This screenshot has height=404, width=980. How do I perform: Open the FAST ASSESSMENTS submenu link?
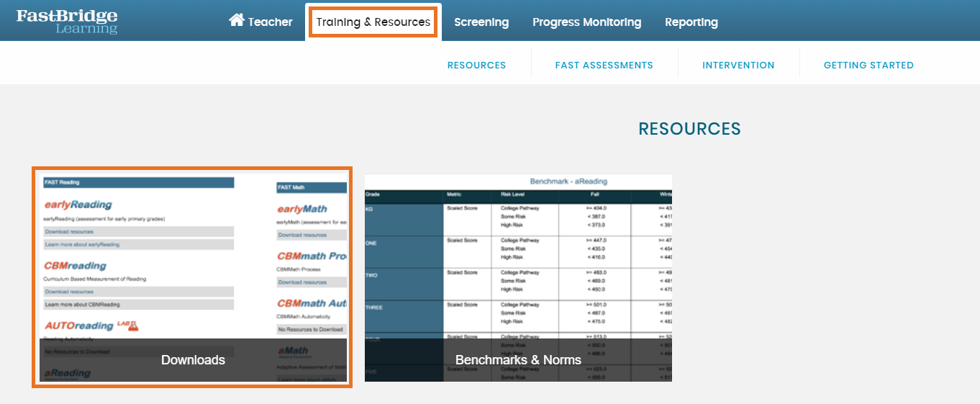pos(604,65)
